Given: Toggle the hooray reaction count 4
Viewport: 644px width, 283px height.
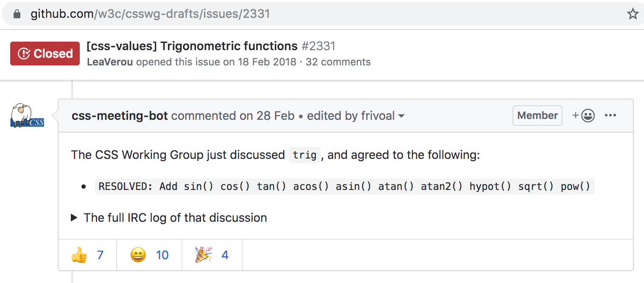Looking at the screenshot, I should click(x=225, y=255).
